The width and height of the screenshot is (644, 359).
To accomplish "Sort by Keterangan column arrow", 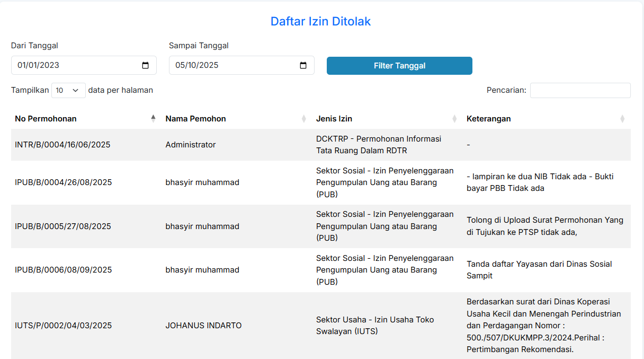I will [622, 119].
